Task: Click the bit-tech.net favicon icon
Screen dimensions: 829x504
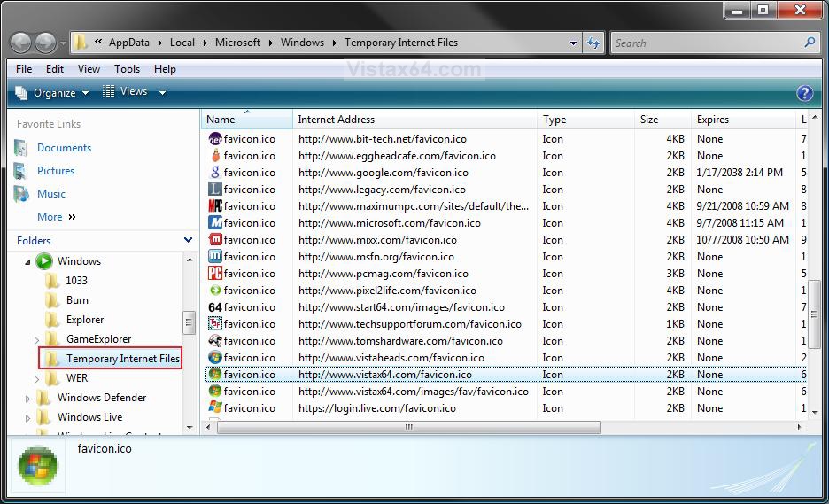Action: 215,139
